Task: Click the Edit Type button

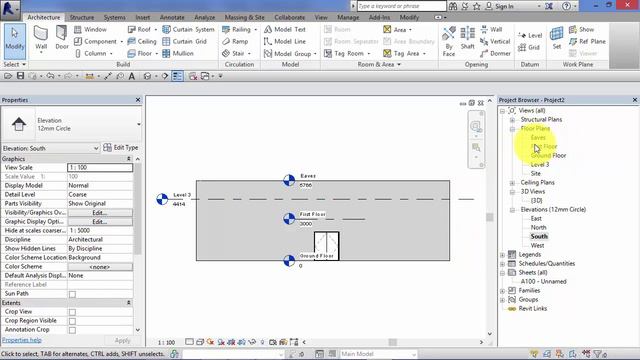Action: click(x=121, y=147)
